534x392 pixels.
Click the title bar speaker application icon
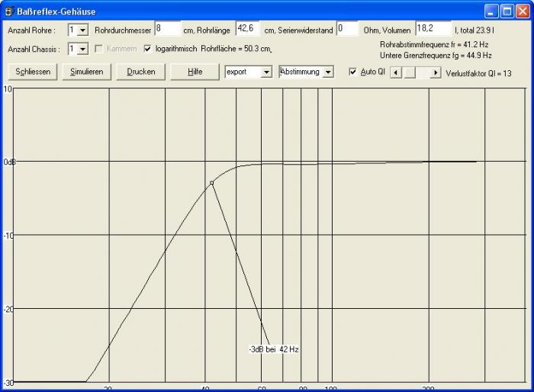coord(9,11)
